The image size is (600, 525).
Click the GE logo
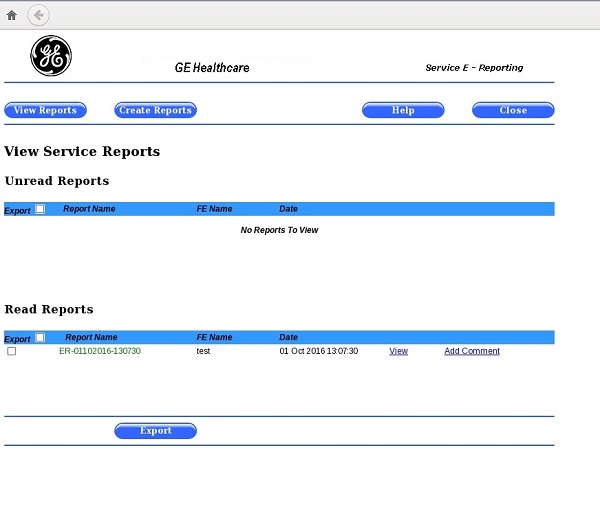point(51,57)
